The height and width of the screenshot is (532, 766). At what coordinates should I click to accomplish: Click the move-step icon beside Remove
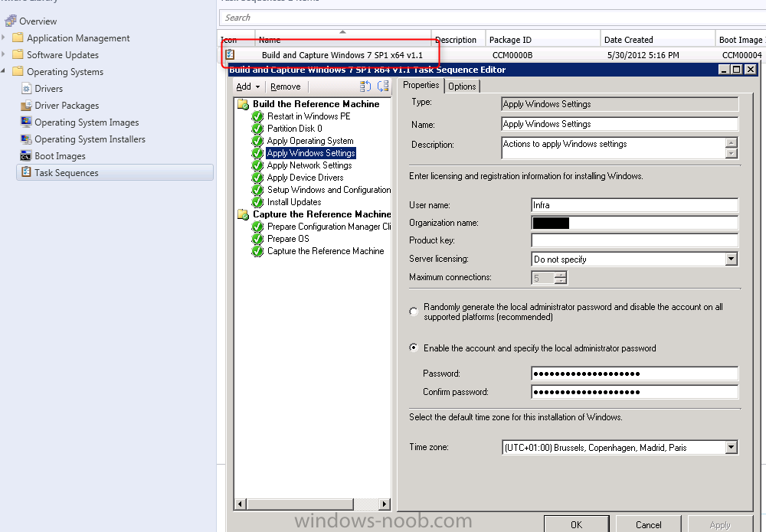[365, 86]
